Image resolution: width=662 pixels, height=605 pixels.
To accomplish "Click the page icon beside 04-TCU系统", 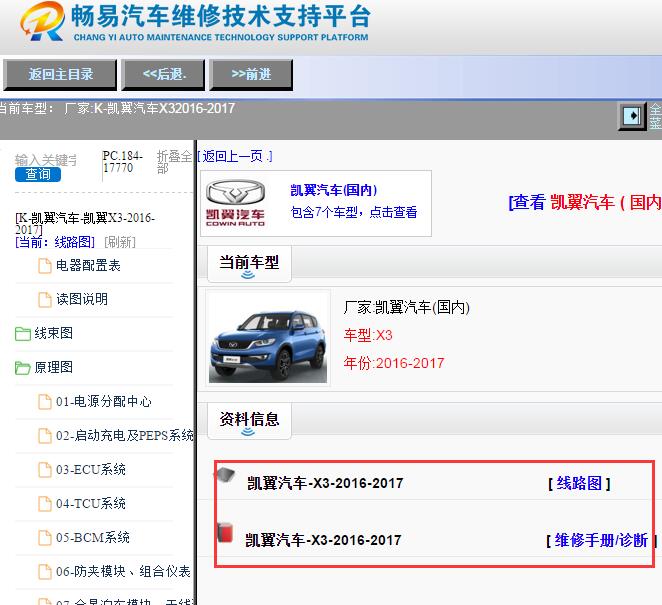I will coord(45,503).
